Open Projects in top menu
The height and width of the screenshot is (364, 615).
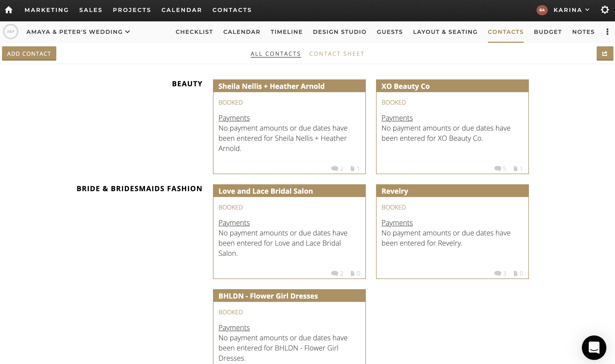132,10
